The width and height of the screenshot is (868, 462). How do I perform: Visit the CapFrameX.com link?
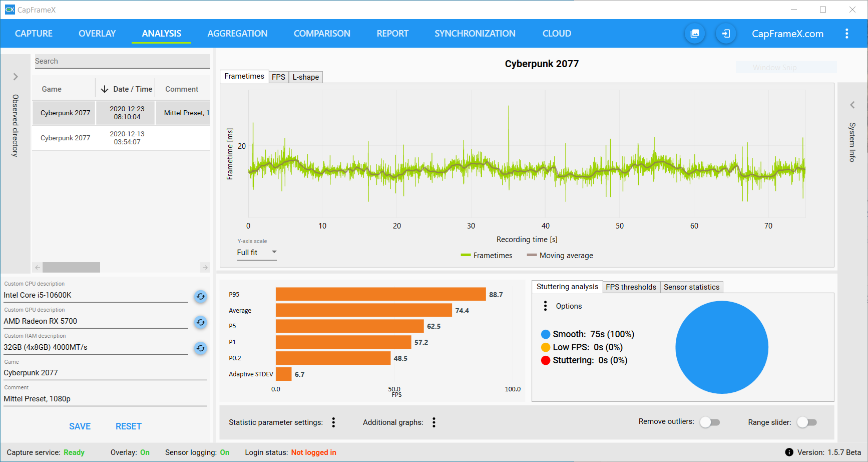pos(787,34)
